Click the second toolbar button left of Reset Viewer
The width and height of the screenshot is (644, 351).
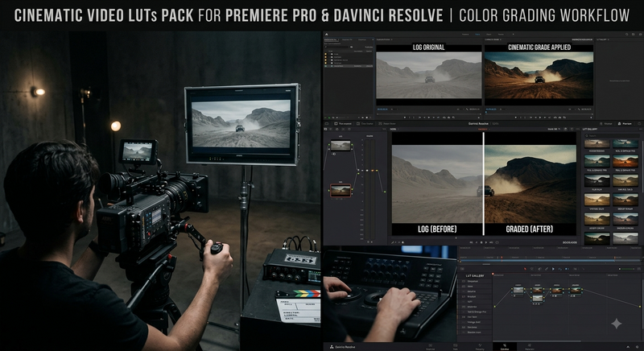click(x=365, y=123)
